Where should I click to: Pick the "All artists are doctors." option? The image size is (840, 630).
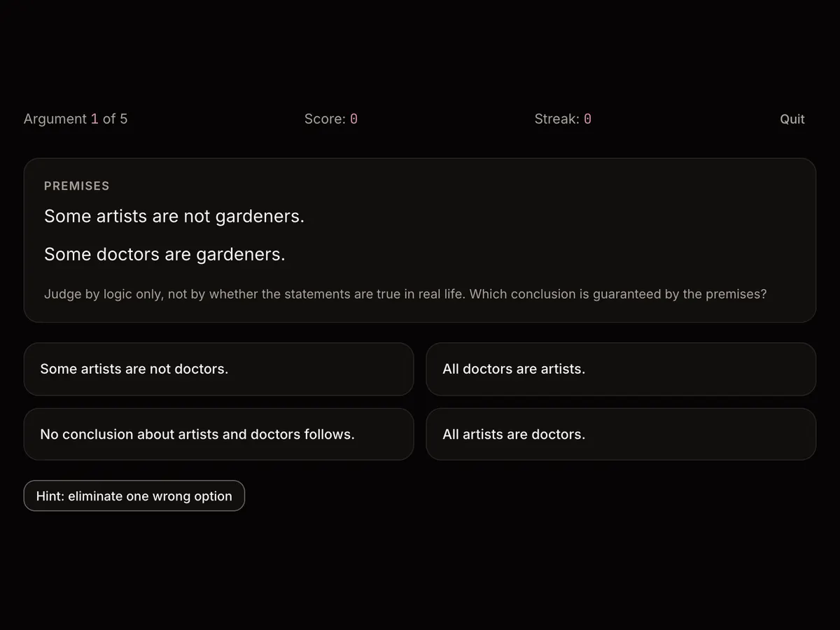[621, 434]
